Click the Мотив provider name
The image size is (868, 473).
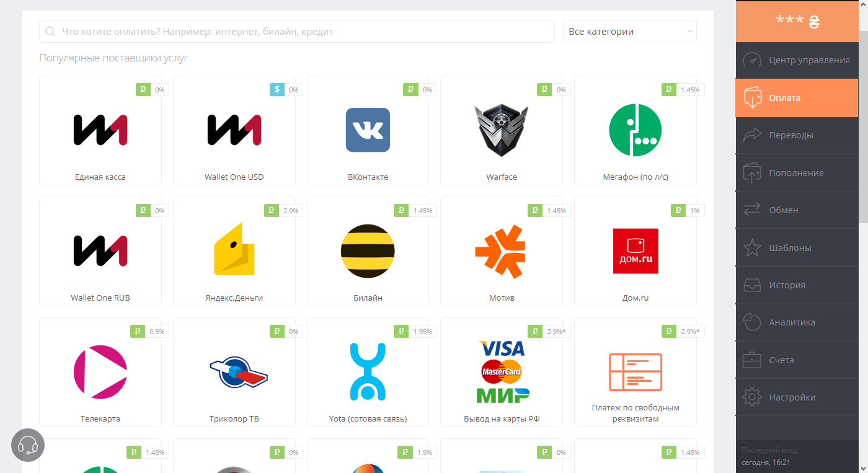502,298
